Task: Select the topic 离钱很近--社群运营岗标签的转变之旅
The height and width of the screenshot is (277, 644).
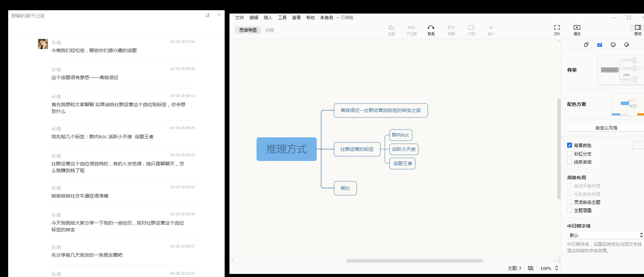Action: tap(381, 110)
